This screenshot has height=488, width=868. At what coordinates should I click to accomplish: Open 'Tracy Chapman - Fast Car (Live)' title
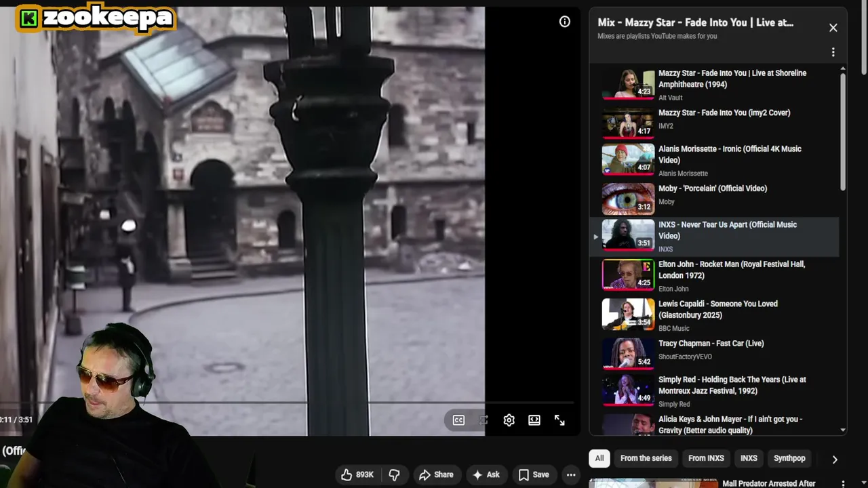pyautogui.click(x=711, y=343)
